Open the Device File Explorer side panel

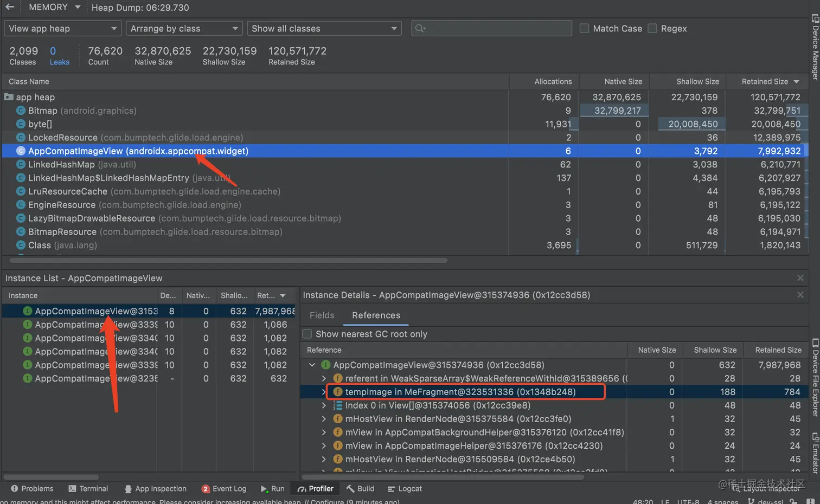[815, 378]
